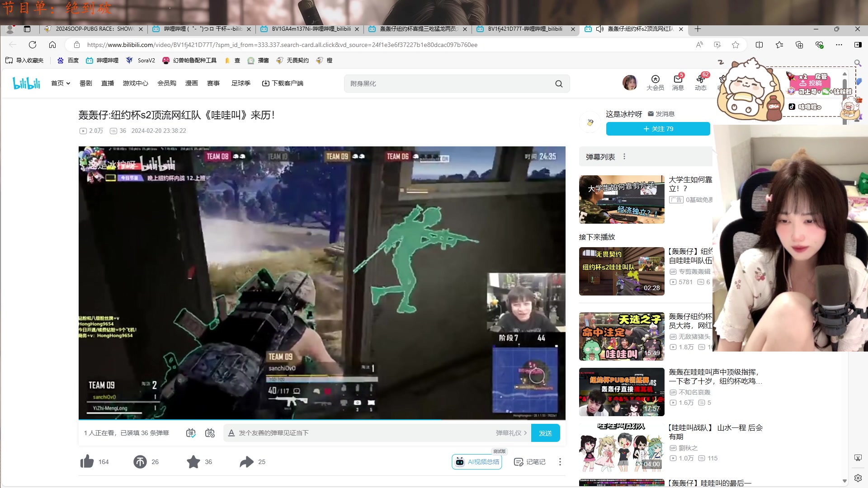Click the AI视频总结 button
The height and width of the screenshot is (488, 868).
click(477, 462)
